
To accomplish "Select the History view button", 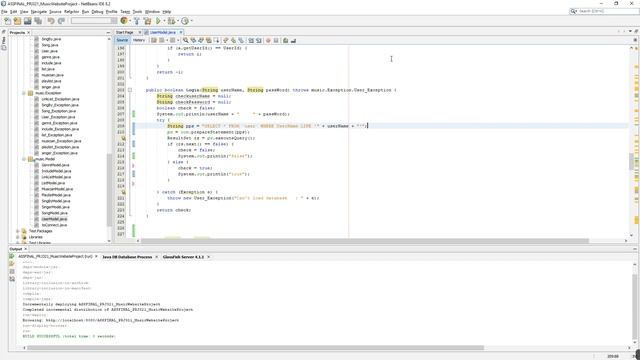I will tap(139, 40).
